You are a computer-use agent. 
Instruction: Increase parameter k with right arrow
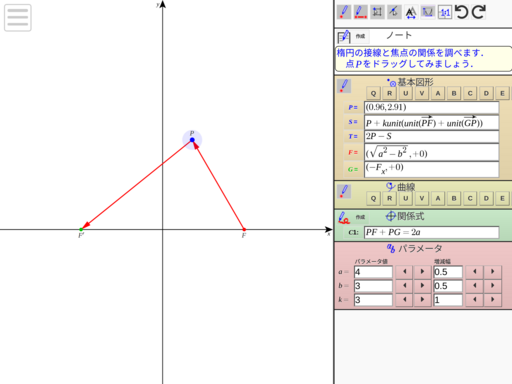(x=422, y=300)
